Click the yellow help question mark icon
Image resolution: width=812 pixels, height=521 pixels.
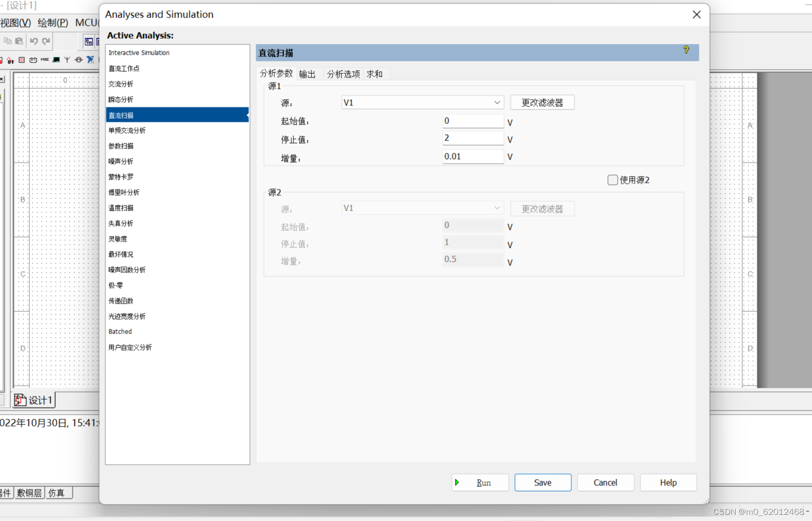coord(686,50)
